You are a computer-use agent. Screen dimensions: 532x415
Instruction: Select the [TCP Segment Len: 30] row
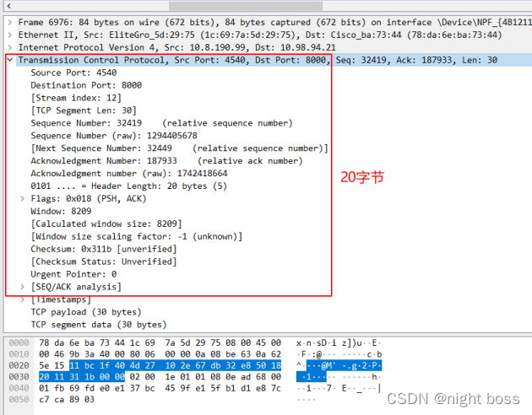coord(84,110)
